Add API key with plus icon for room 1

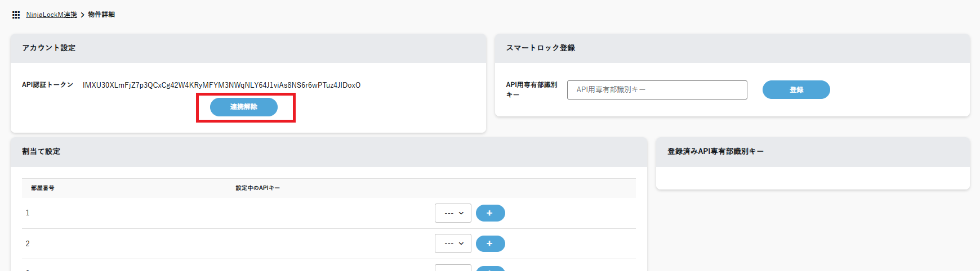coord(490,213)
